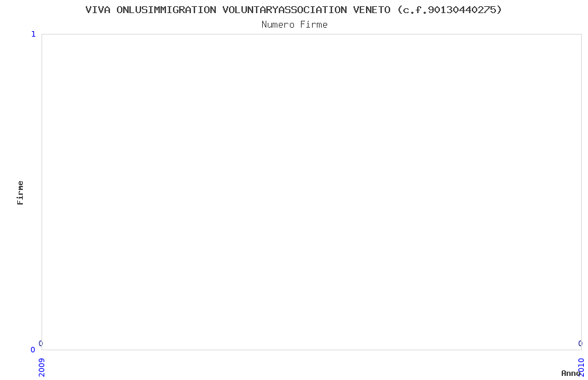Screen dimensions: 588x380
Task: Select the 2010 year label
Action: click(x=581, y=368)
